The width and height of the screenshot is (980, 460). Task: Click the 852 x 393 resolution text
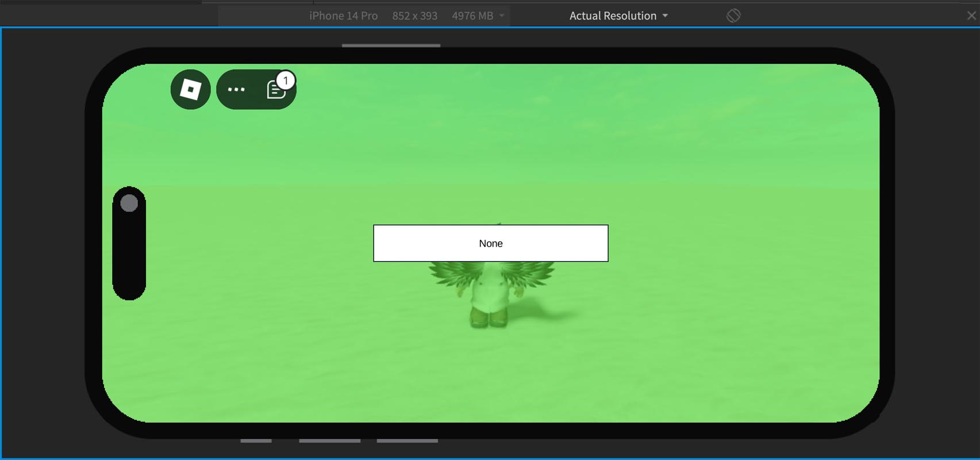pos(414,16)
